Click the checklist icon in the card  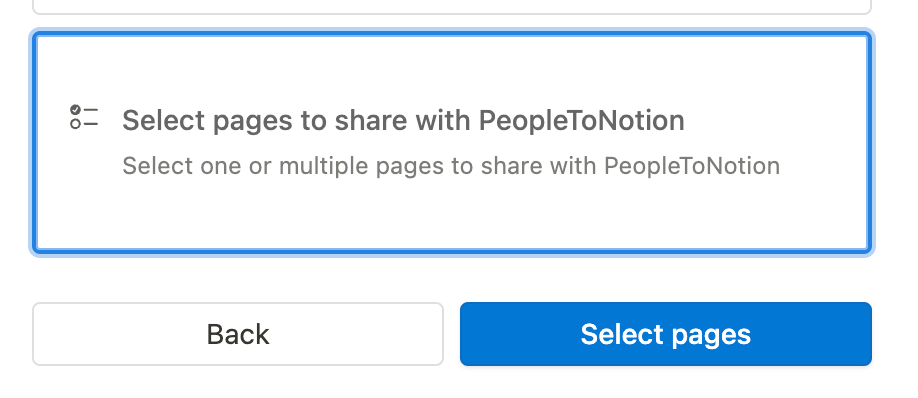coord(84,117)
